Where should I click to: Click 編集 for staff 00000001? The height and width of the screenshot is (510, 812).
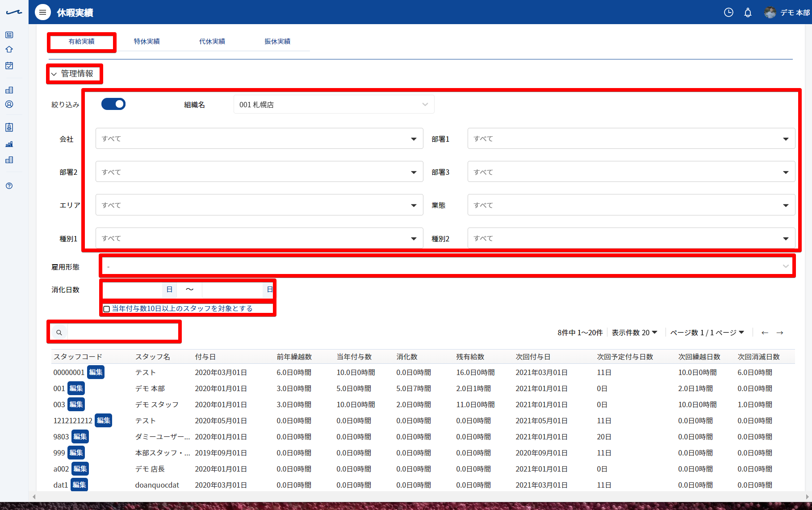point(96,372)
